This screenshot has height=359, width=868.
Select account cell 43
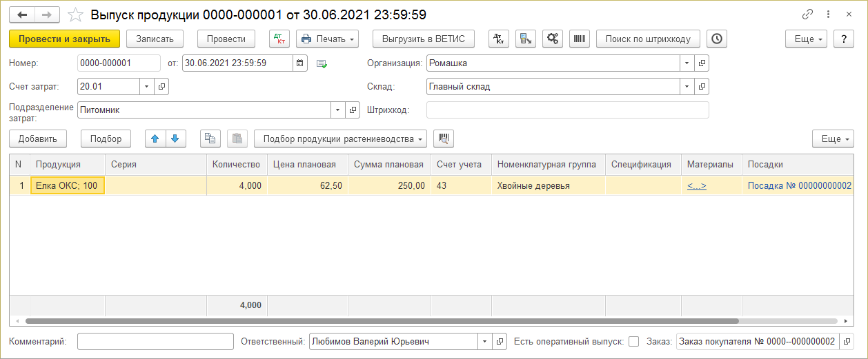coord(462,185)
